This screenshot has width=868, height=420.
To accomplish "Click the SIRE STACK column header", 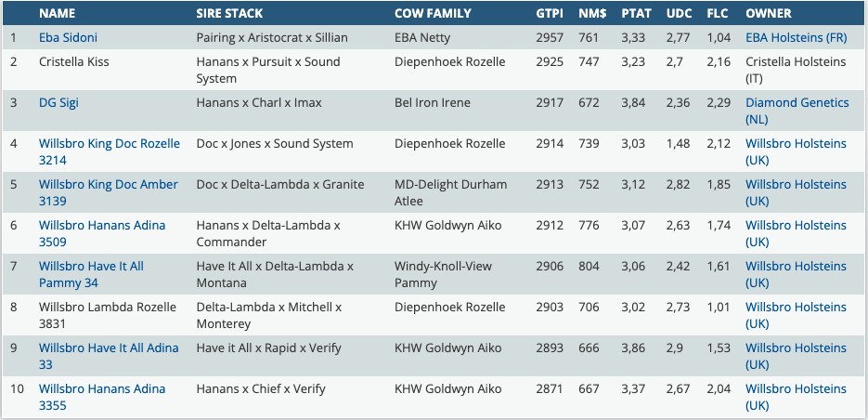I will (x=229, y=14).
